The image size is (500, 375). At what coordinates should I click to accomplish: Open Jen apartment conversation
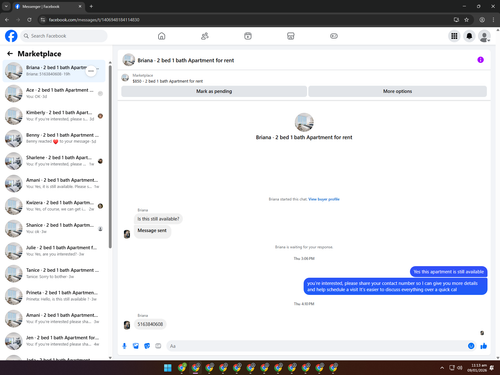[x=54, y=341]
